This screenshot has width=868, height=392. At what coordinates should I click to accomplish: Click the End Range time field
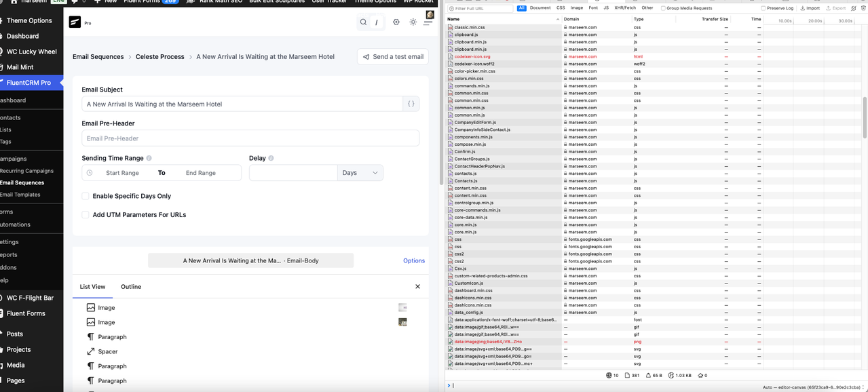pos(201,173)
